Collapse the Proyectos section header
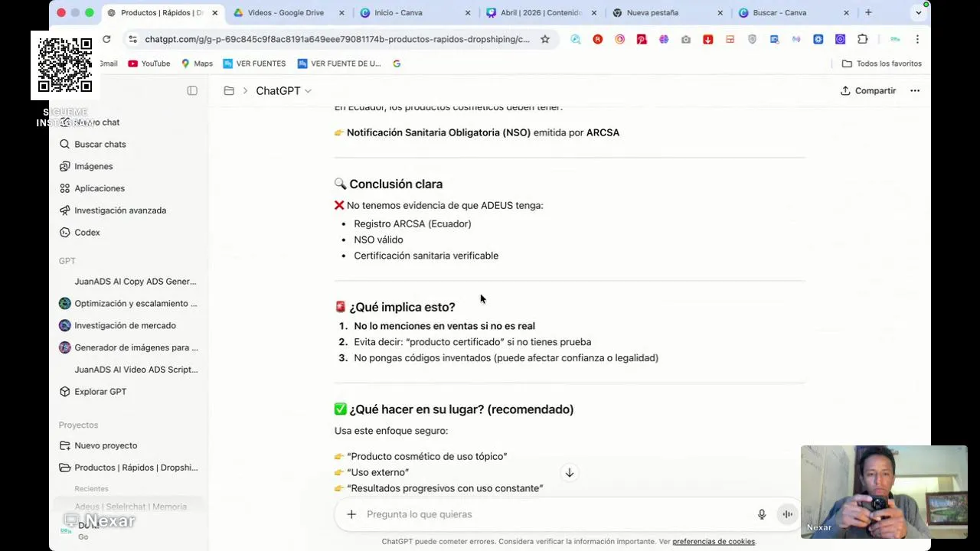 click(x=78, y=425)
